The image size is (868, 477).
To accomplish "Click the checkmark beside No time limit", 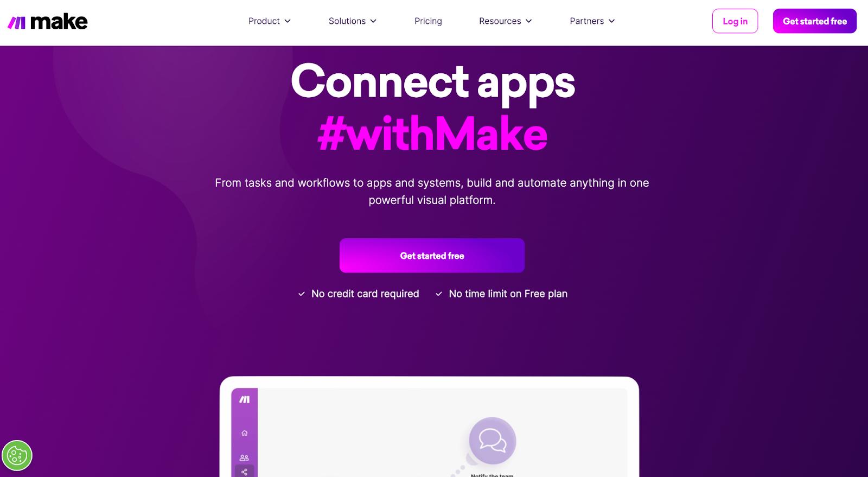I will [439, 294].
